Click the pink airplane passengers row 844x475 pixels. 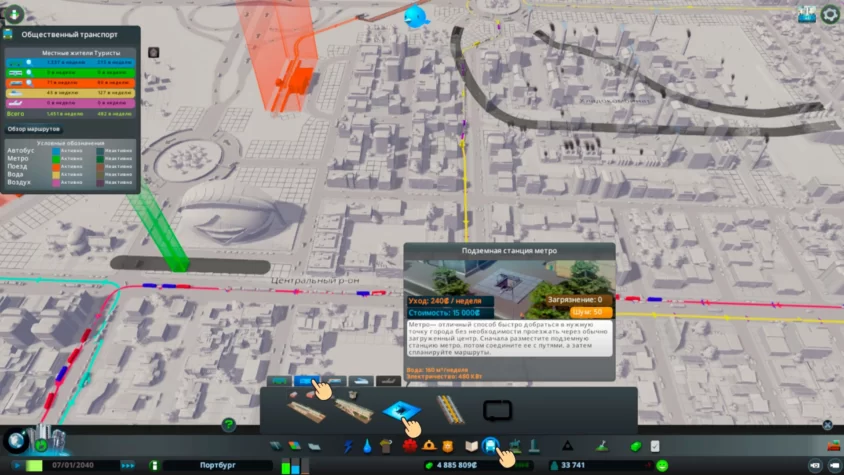point(70,103)
